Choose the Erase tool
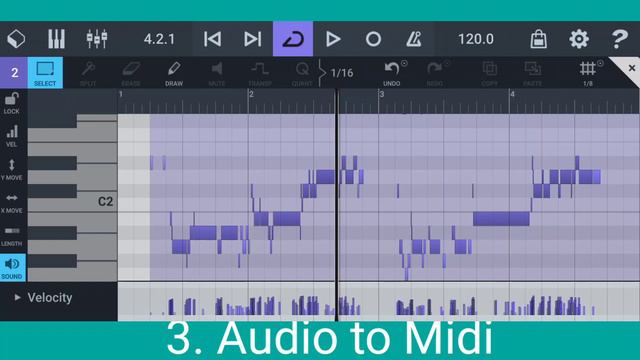 pyautogui.click(x=131, y=73)
